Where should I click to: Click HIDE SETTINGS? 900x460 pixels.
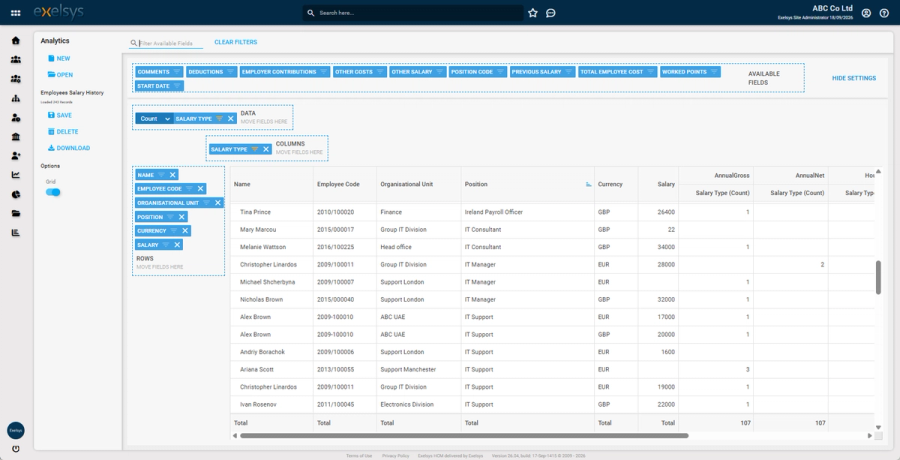(854, 78)
